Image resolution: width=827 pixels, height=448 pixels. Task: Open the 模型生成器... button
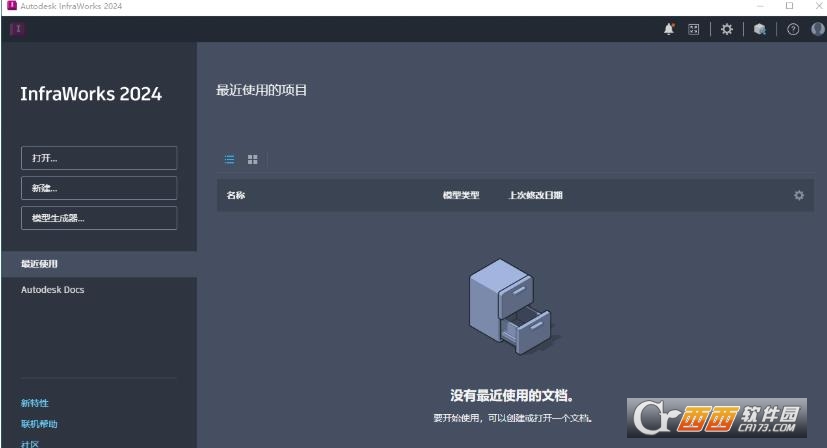pyautogui.click(x=99, y=218)
